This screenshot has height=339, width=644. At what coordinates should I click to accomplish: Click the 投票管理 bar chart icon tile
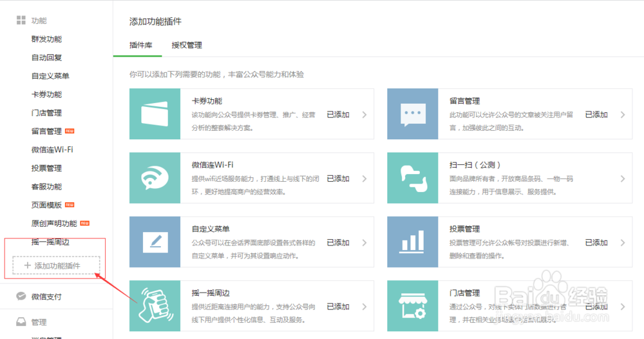[413, 242]
